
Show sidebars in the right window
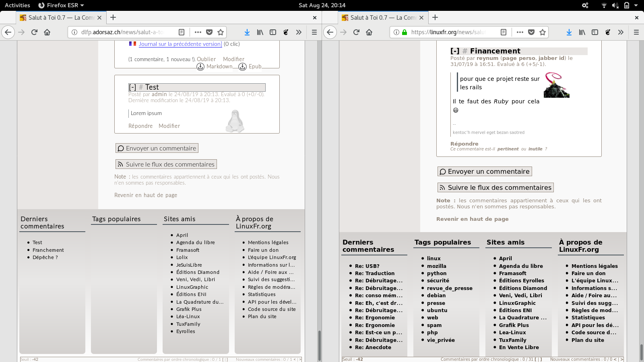tap(595, 32)
